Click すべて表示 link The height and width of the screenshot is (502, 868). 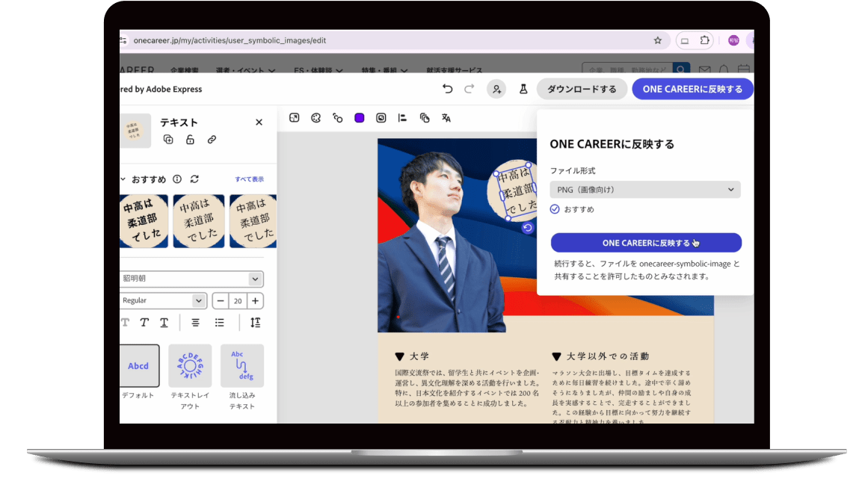[x=249, y=179]
